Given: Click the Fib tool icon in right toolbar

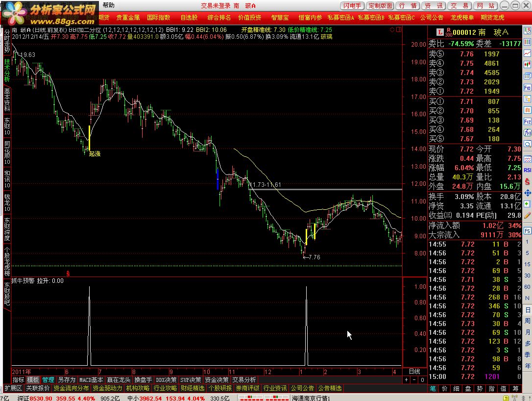Looking at the screenshot, I should tap(527, 88).
